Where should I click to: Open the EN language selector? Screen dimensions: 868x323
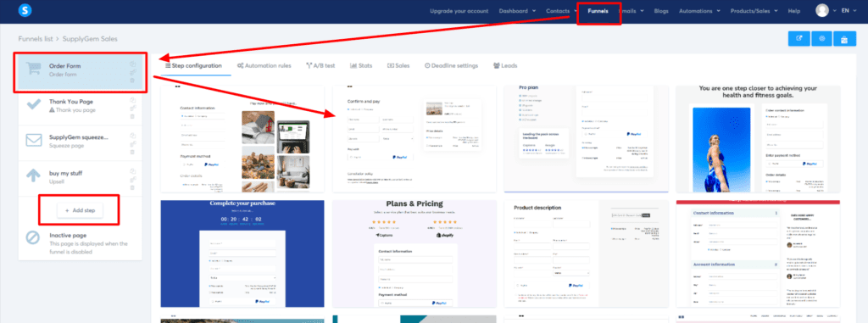click(849, 10)
